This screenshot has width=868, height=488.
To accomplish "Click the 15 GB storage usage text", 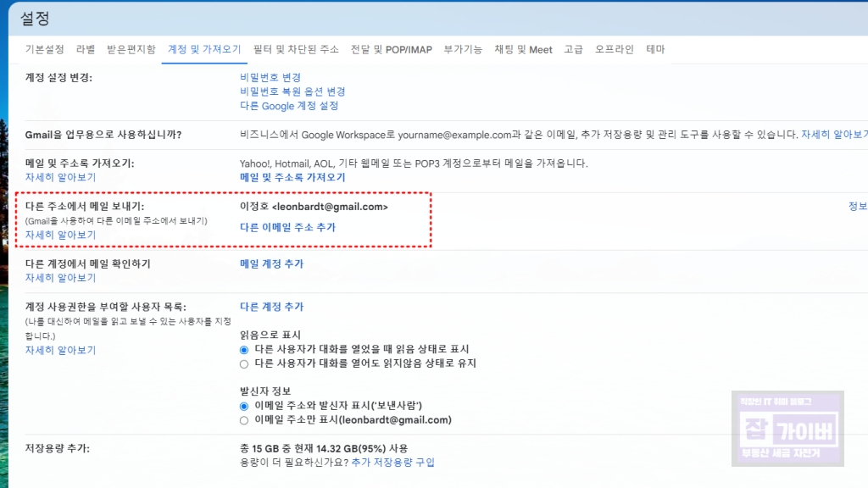I will click(x=324, y=448).
